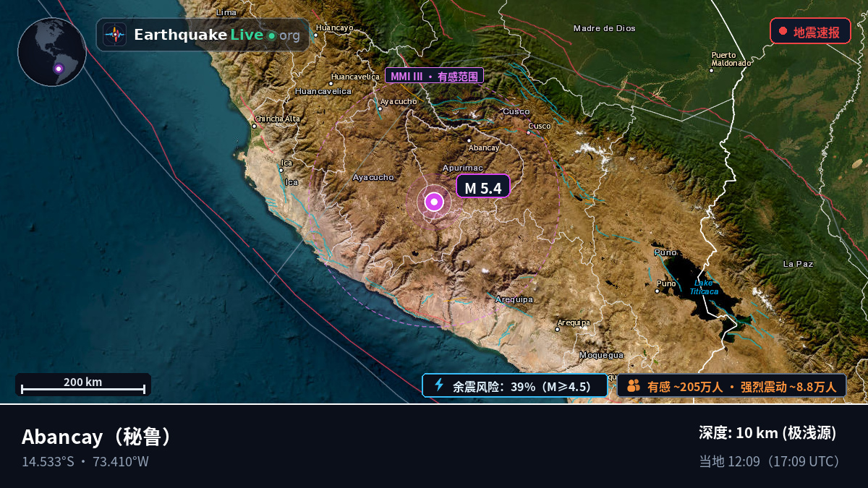
Task: Click the green dot in the logo
Action: [x=271, y=35]
